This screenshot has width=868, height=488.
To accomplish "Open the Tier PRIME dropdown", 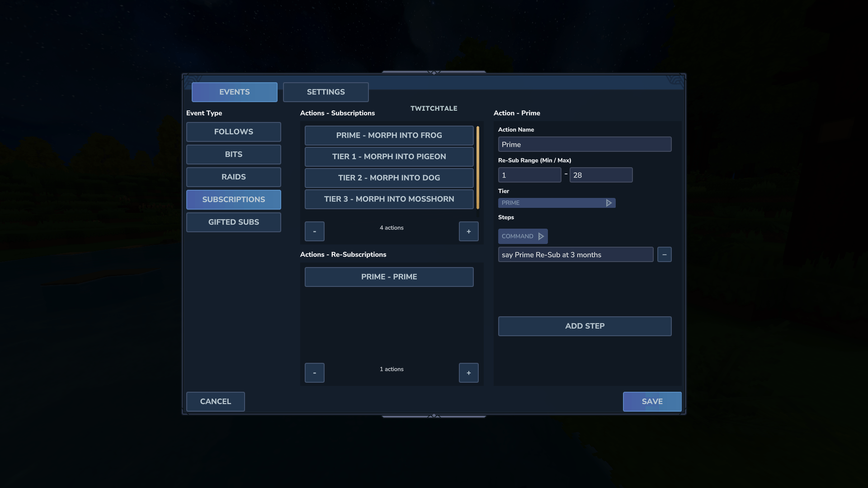I will [557, 203].
